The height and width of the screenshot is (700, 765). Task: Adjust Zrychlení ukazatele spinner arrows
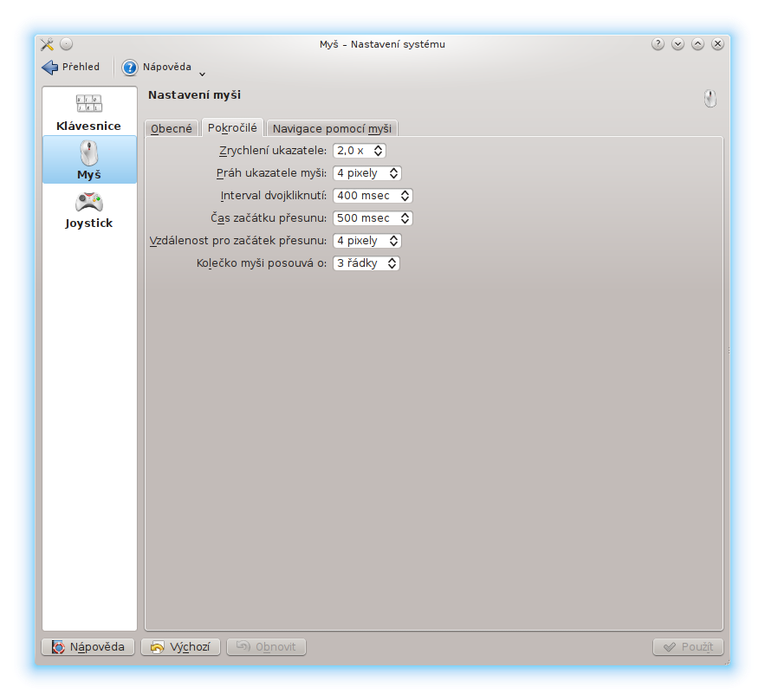(x=378, y=151)
